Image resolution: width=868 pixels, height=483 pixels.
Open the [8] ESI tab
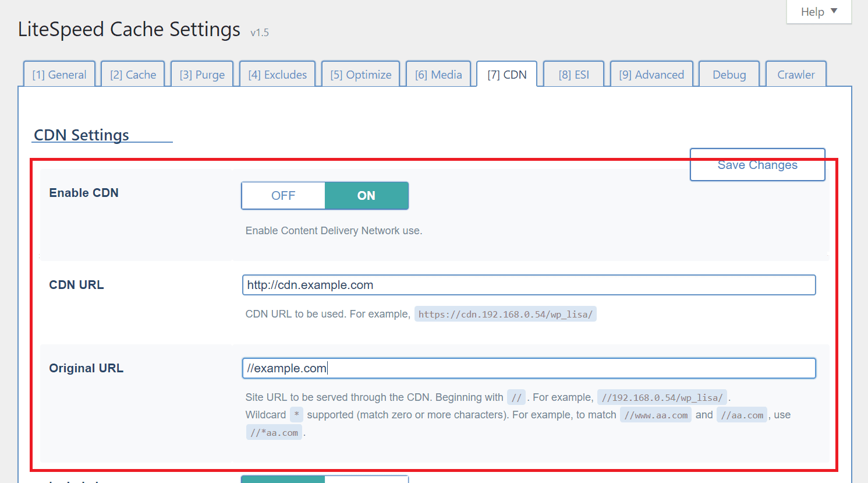(x=574, y=75)
